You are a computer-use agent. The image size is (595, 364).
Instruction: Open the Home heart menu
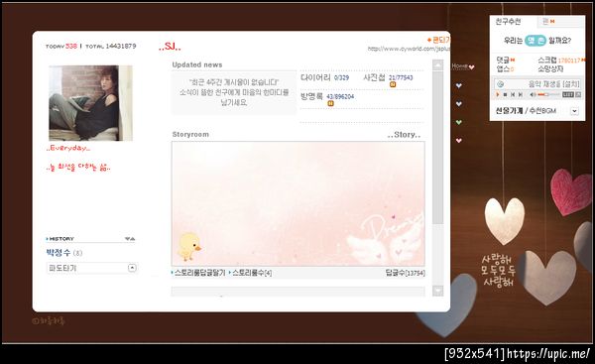(x=463, y=66)
